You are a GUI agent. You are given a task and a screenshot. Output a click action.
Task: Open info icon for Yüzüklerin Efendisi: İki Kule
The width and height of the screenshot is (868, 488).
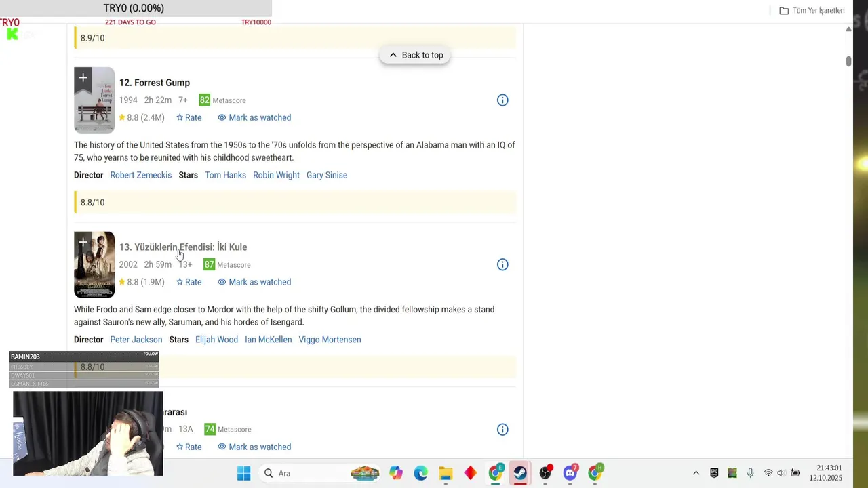[x=502, y=265]
